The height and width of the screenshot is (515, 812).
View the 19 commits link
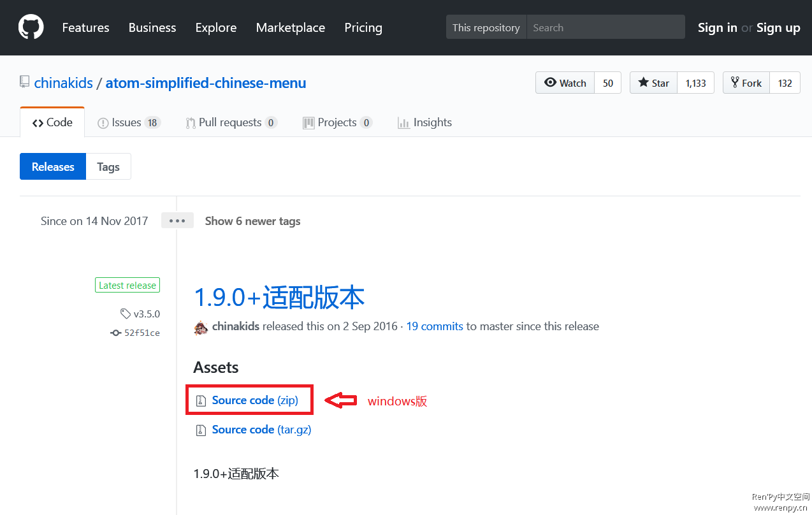(x=435, y=326)
